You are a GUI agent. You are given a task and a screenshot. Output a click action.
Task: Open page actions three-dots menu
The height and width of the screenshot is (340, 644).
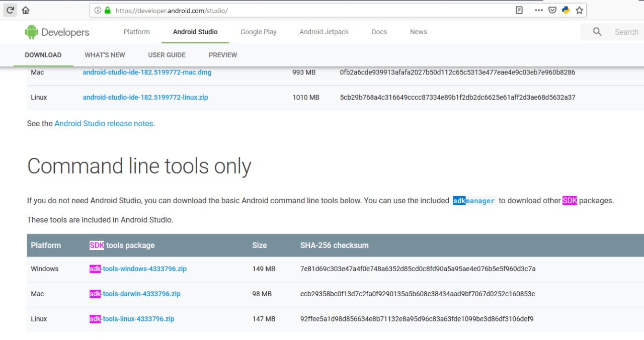539,10
